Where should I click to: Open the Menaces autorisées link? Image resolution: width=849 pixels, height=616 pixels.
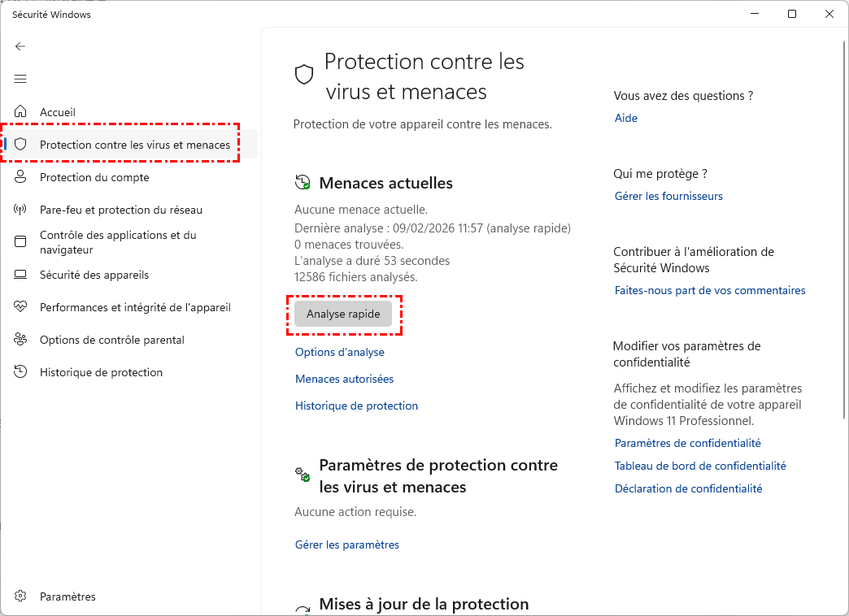(x=344, y=379)
